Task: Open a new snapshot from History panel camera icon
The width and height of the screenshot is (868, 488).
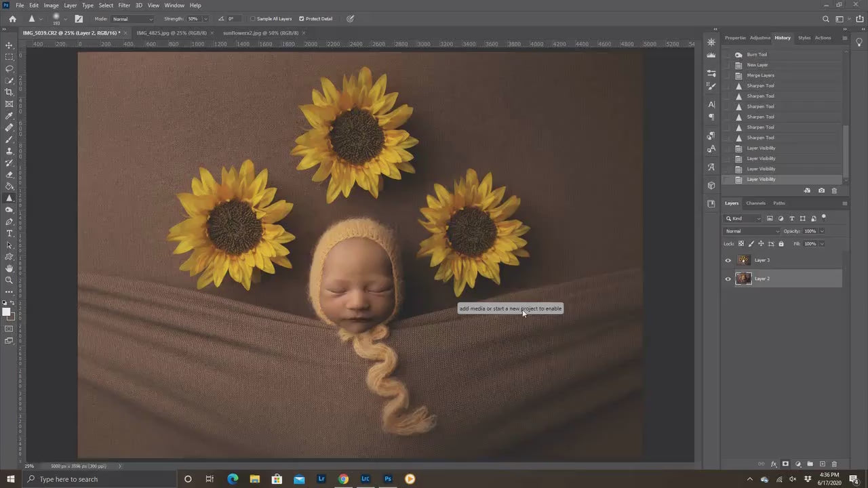Action: [821, 190]
